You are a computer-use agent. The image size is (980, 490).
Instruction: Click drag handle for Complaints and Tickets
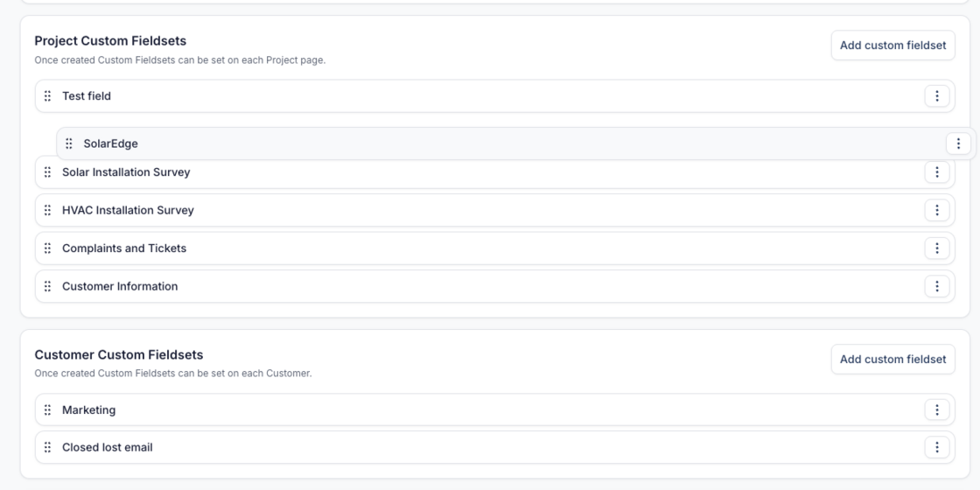coord(47,248)
